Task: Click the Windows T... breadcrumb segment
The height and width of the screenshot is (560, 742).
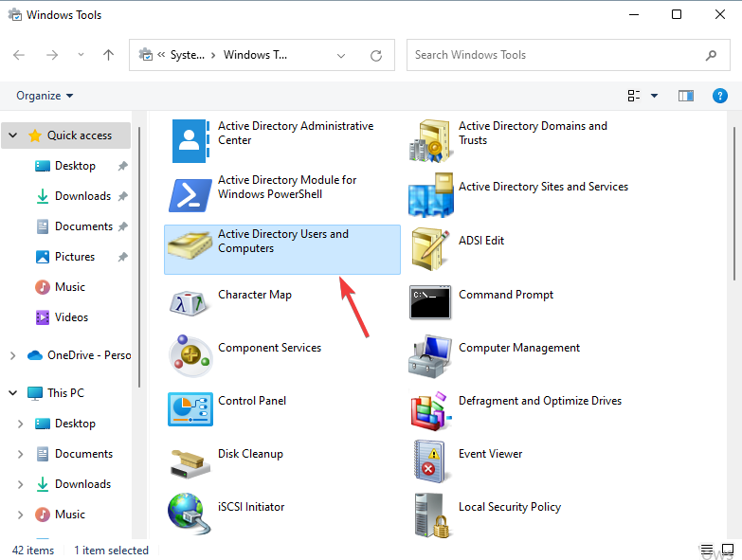Action: click(255, 55)
